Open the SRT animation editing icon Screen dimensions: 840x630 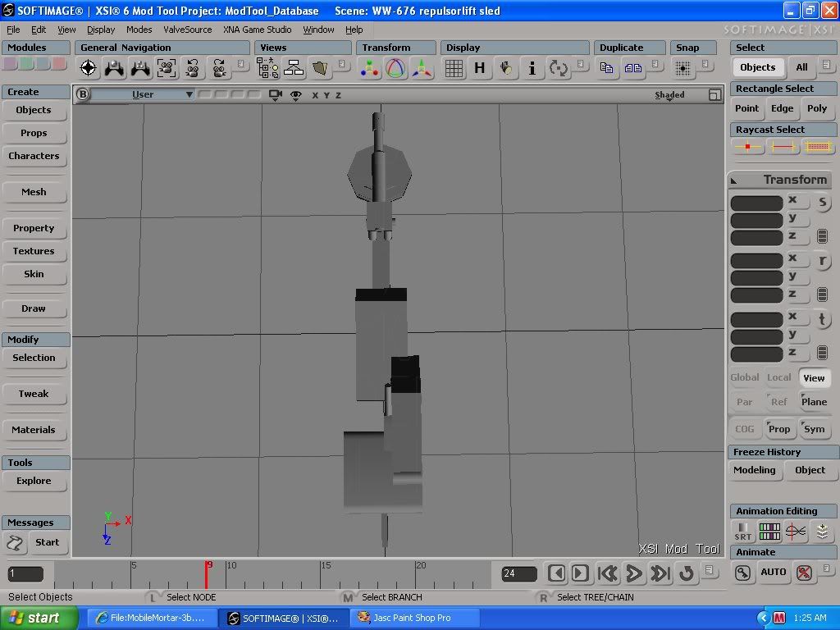click(742, 531)
